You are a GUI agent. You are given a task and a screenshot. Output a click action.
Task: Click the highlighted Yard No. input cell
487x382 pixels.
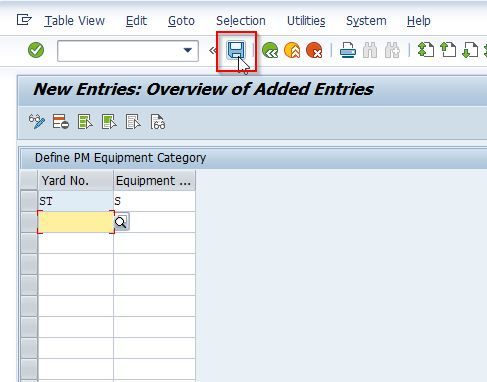pos(76,222)
